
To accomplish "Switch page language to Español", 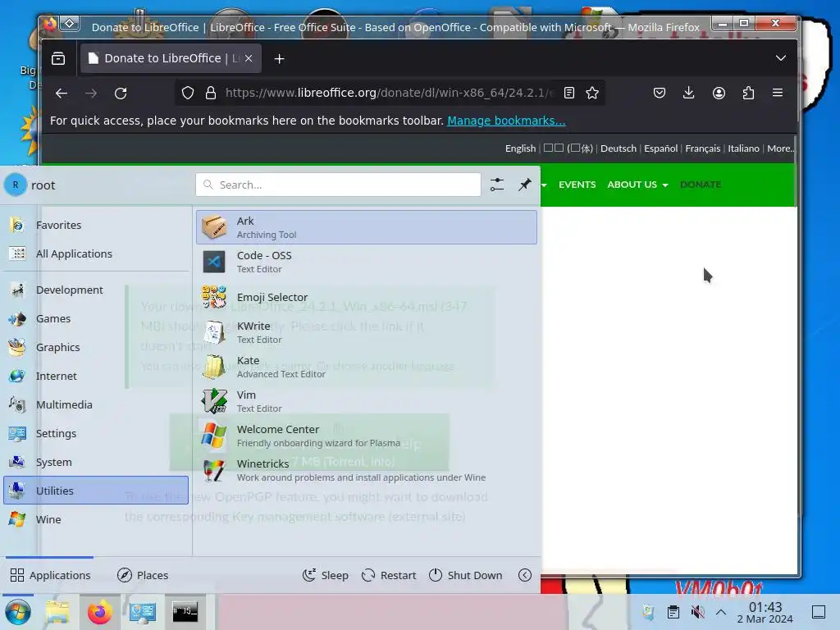I will click(660, 148).
